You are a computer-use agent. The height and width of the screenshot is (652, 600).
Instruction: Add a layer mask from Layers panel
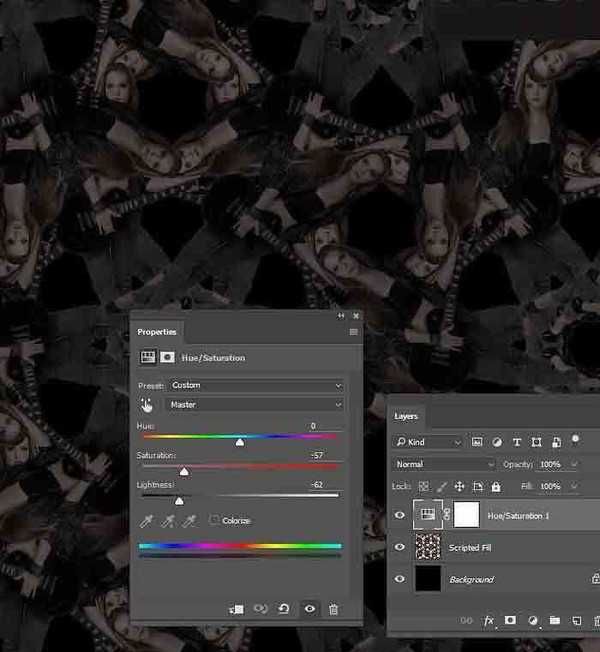click(511, 621)
